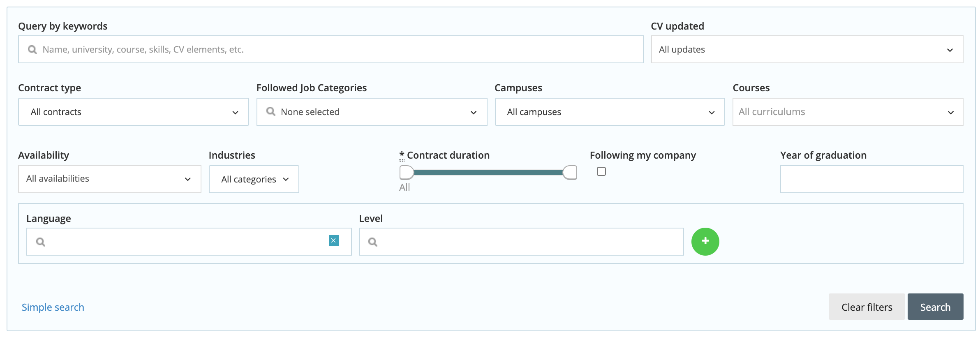Open the Courses curriculums dropdown

(847, 112)
